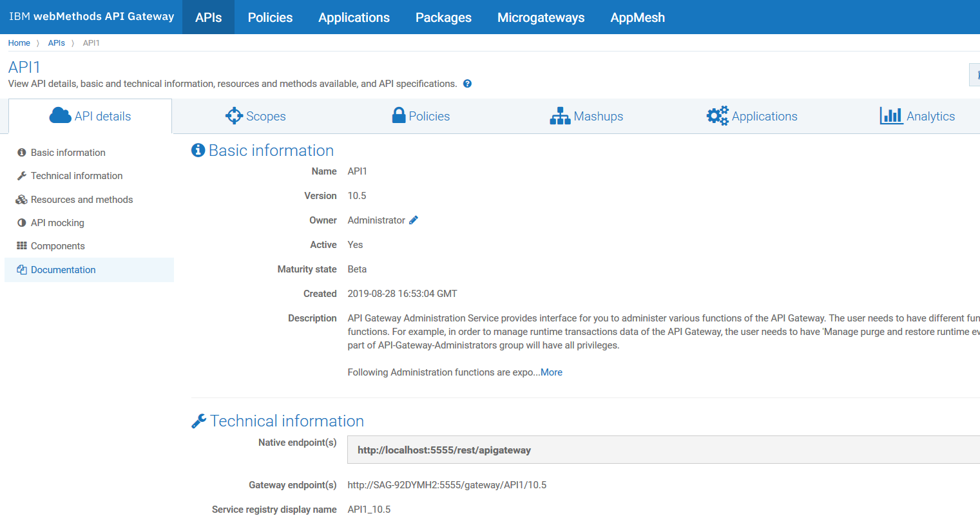Open the Policies top menu
Viewport: 980px width, 525px height.
(270, 17)
